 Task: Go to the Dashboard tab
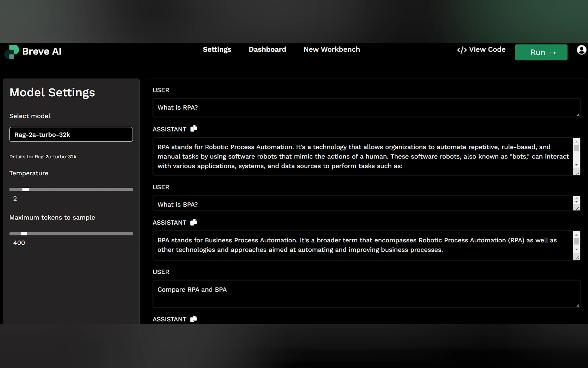coord(267,49)
